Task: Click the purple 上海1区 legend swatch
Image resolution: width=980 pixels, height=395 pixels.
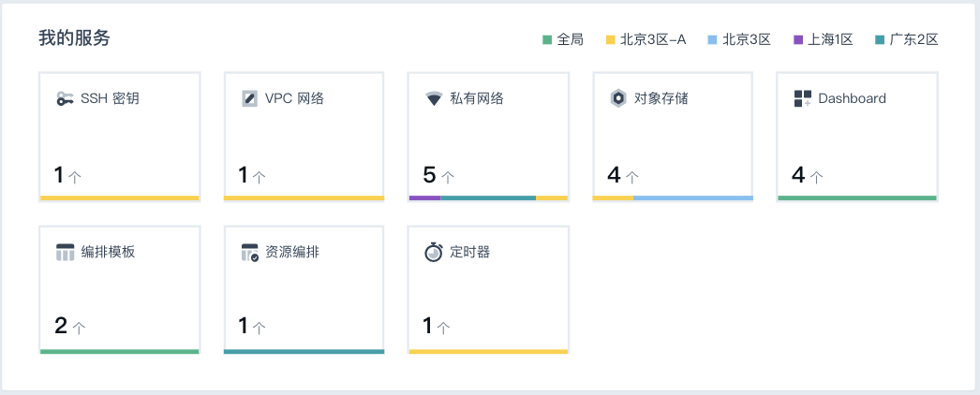Action: pyautogui.click(x=798, y=39)
